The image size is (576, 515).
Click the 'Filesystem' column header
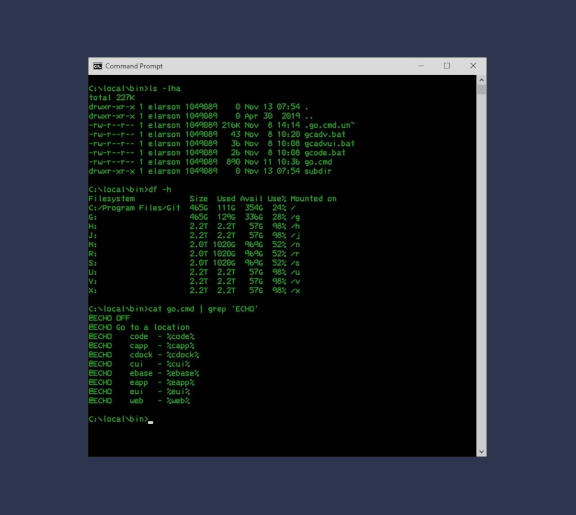click(x=112, y=199)
